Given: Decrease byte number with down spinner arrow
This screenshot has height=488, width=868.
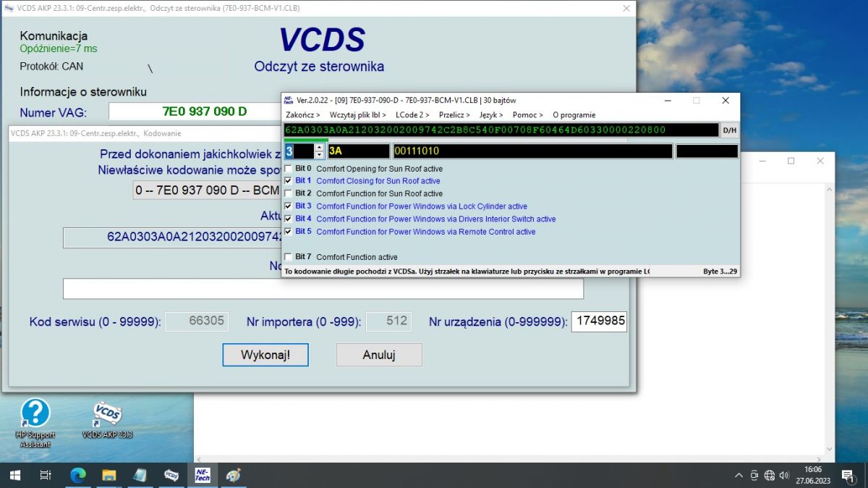Looking at the screenshot, I should click(320, 155).
